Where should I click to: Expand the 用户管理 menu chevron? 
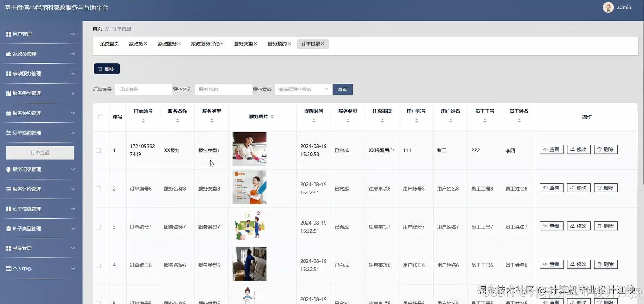click(73, 34)
